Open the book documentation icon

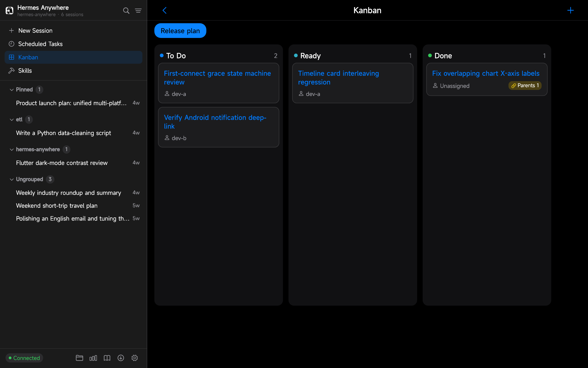coord(107,358)
